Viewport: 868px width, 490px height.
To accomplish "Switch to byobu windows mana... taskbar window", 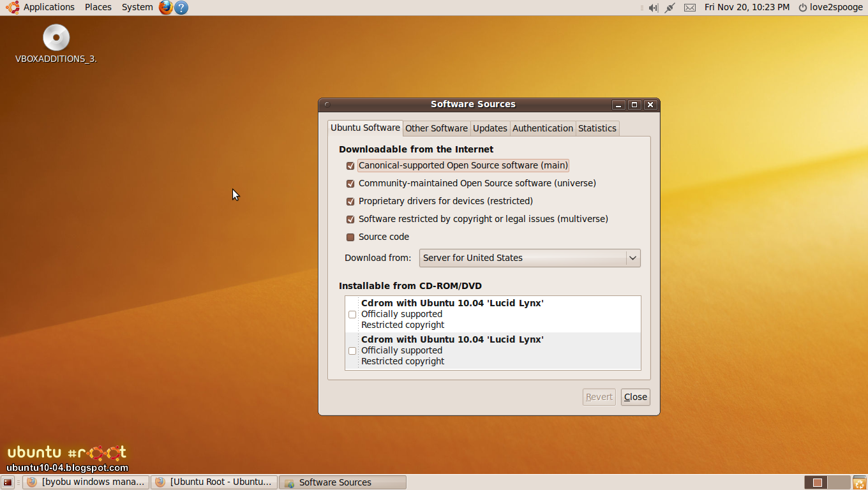I will click(x=86, y=482).
